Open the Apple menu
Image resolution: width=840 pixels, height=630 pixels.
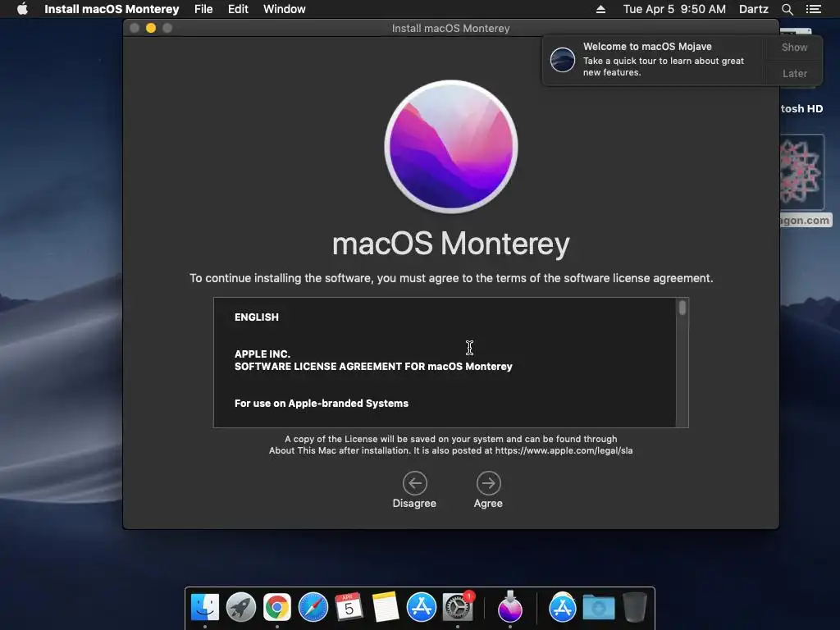[22, 9]
